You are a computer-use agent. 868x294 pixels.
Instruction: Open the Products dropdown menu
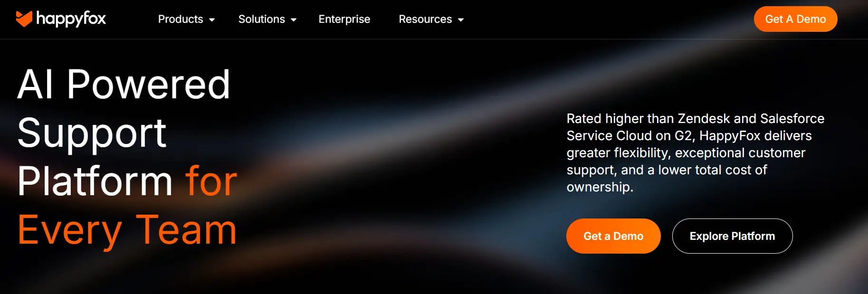[x=186, y=19]
